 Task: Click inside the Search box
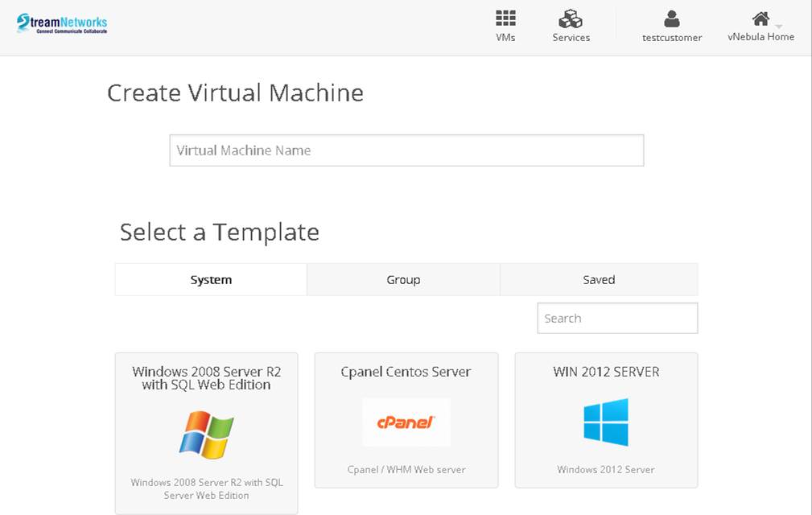(616, 318)
